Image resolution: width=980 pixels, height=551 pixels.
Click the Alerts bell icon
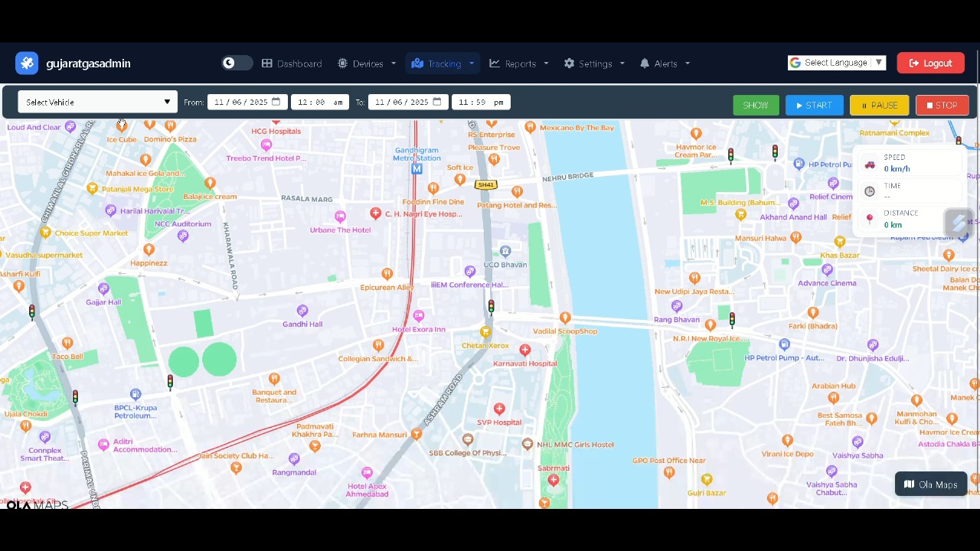tap(644, 64)
